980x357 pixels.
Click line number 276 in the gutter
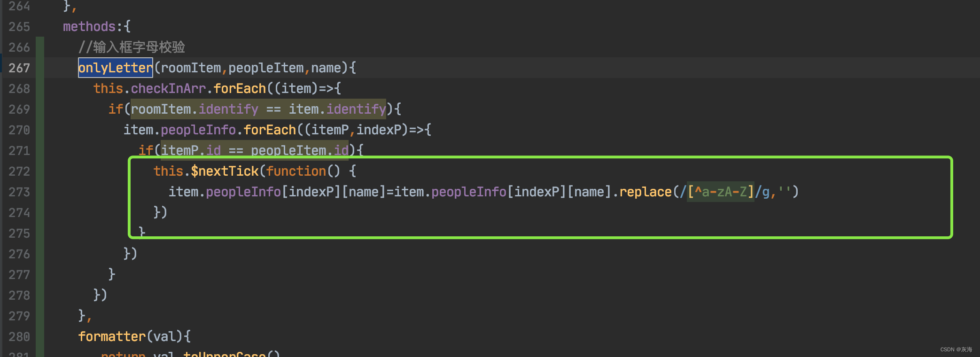19,254
